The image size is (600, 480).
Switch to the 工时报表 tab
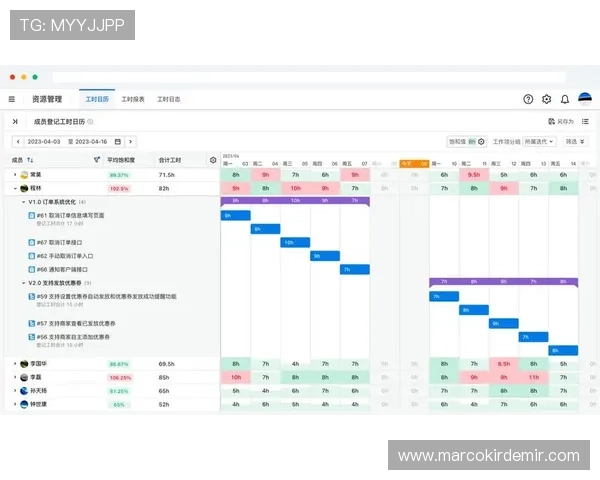pyautogui.click(x=133, y=99)
